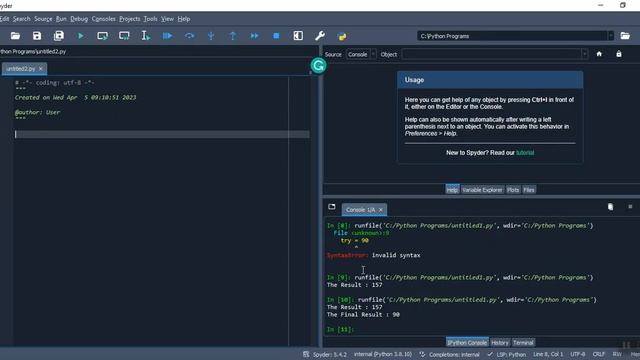Open the Spyder tutorial link
Screen dimensions: 640x360
click(525, 153)
